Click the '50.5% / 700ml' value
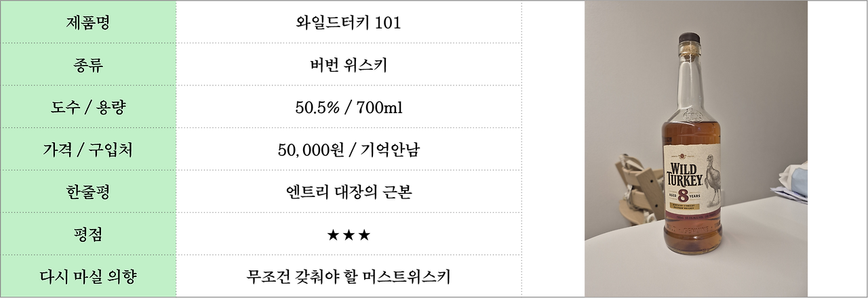The image size is (868, 298). tap(349, 108)
